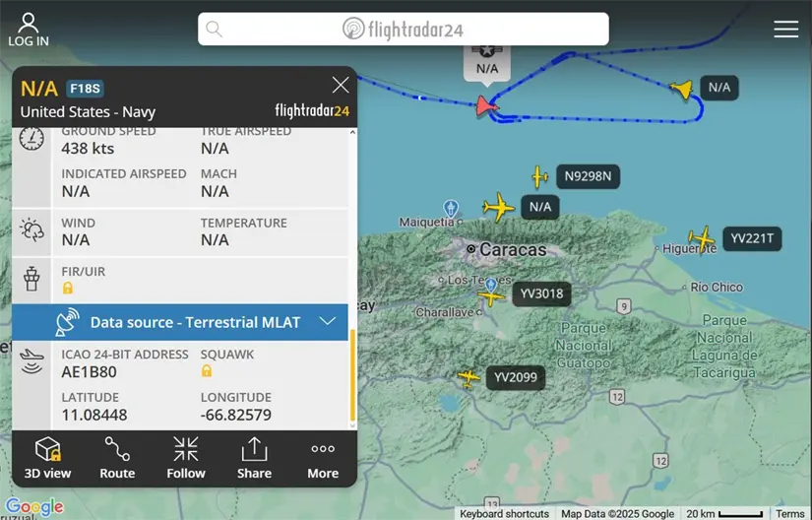Open the map Terms link
The image size is (812, 520).
[x=790, y=514]
